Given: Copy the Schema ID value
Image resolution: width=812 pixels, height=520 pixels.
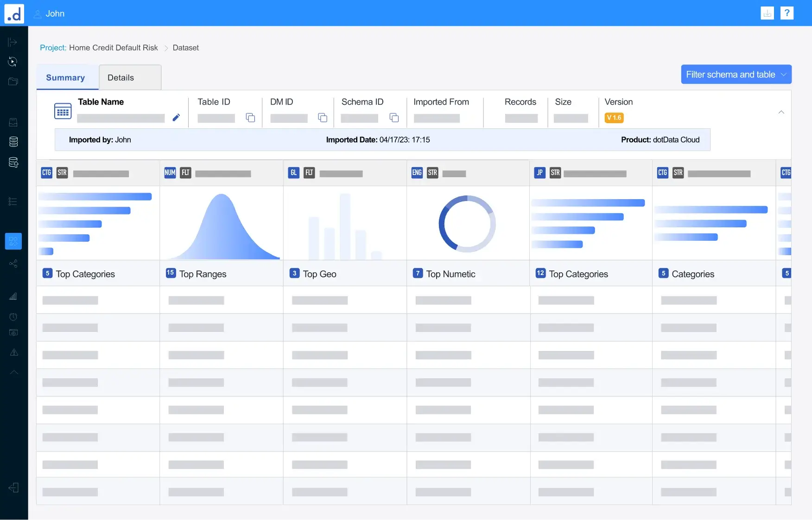Looking at the screenshot, I should (394, 118).
